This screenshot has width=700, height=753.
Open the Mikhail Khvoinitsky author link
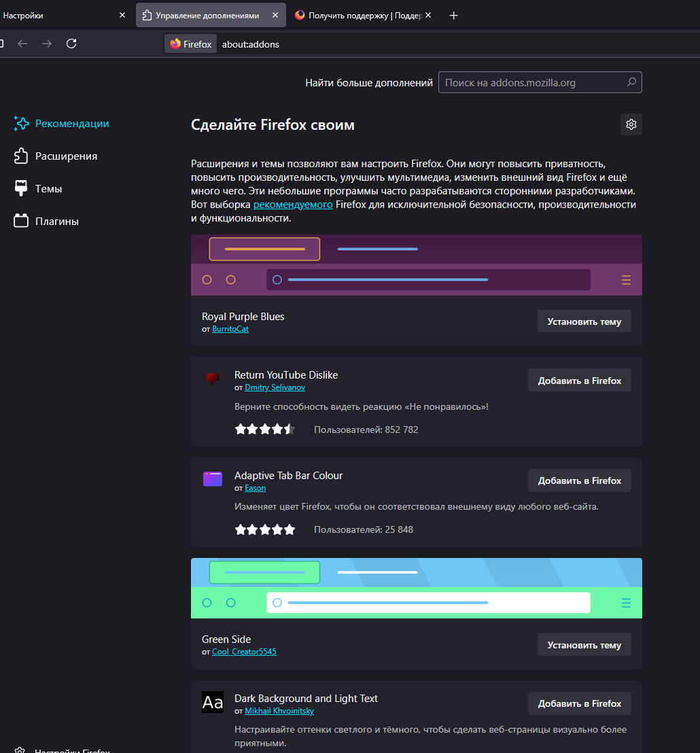[x=279, y=711]
